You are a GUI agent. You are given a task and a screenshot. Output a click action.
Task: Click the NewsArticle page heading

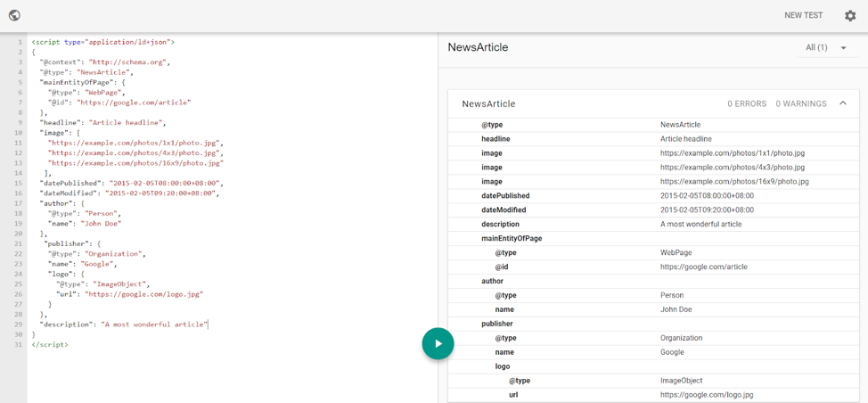point(478,47)
